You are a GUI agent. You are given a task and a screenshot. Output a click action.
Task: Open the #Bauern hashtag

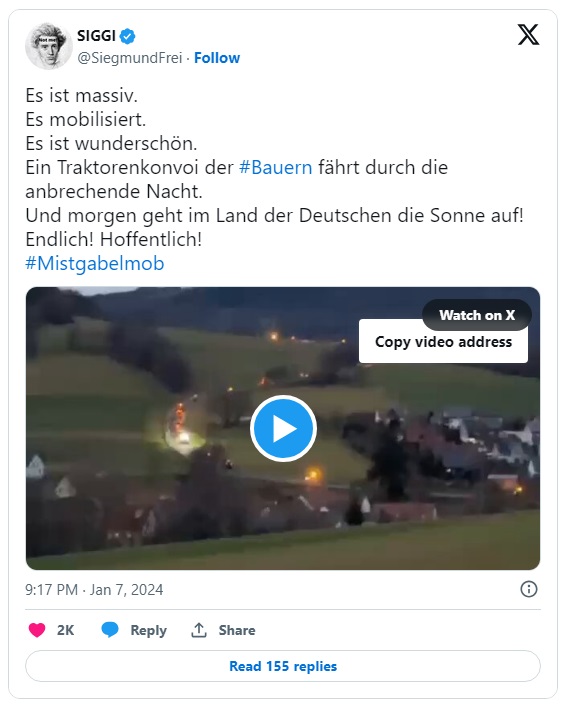[276, 167]
